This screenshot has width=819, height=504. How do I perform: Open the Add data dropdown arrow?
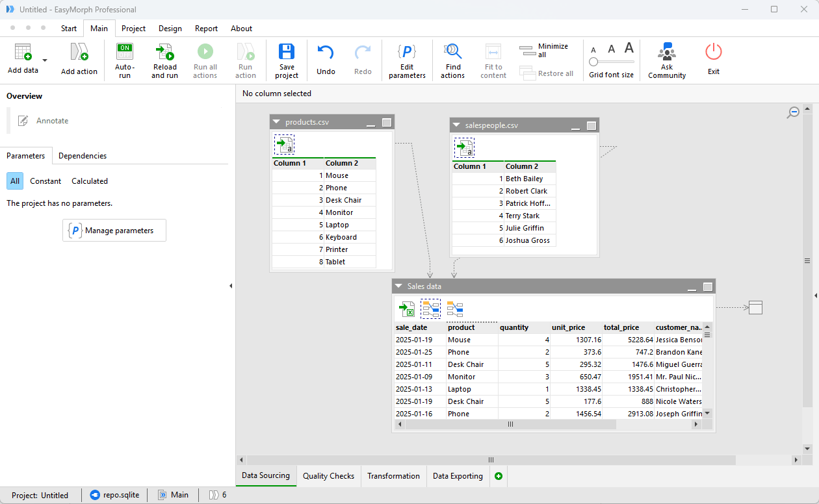45,60
